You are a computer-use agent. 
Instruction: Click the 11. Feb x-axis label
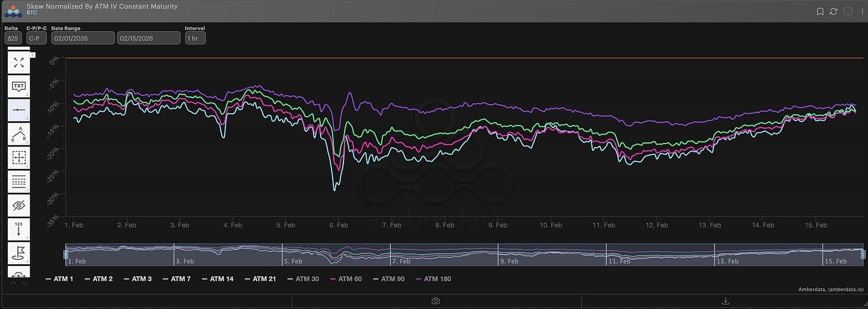pyautogui.click(x=604, y=226)
